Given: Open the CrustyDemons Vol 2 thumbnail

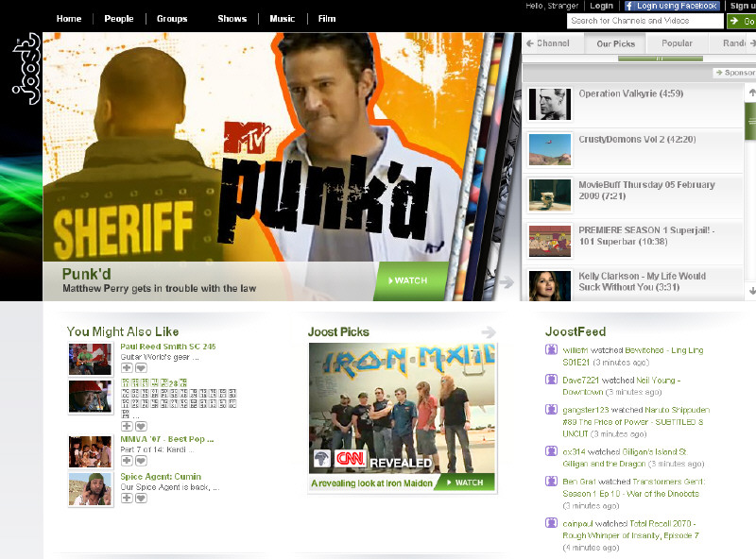Looking at the screenshot, I should [x=550, y=150].
